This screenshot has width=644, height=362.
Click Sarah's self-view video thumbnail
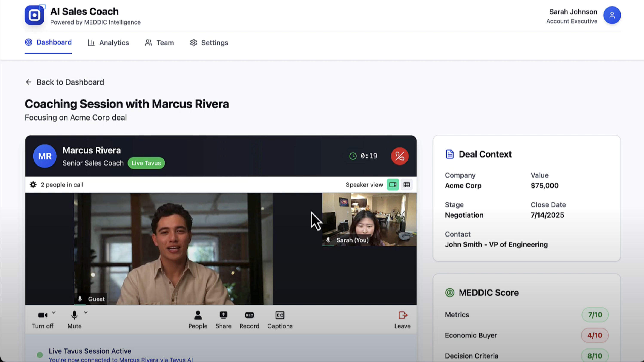[369, 219]
